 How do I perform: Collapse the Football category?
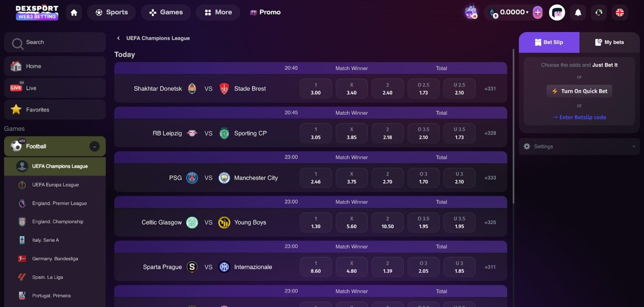coord(94,147)
